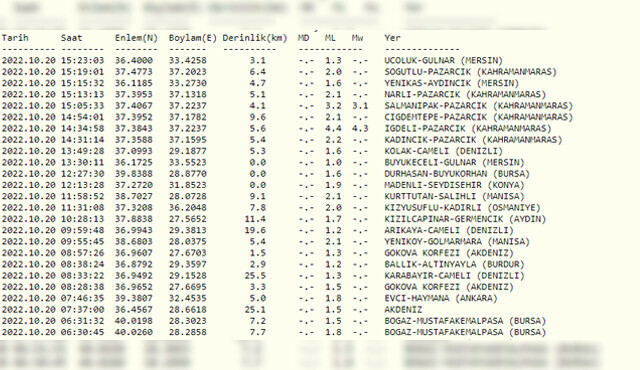The width and height of the screenshot is (640, 370).
Task: Select the 'Boylam(E)' column header
Action: [193, 38]
